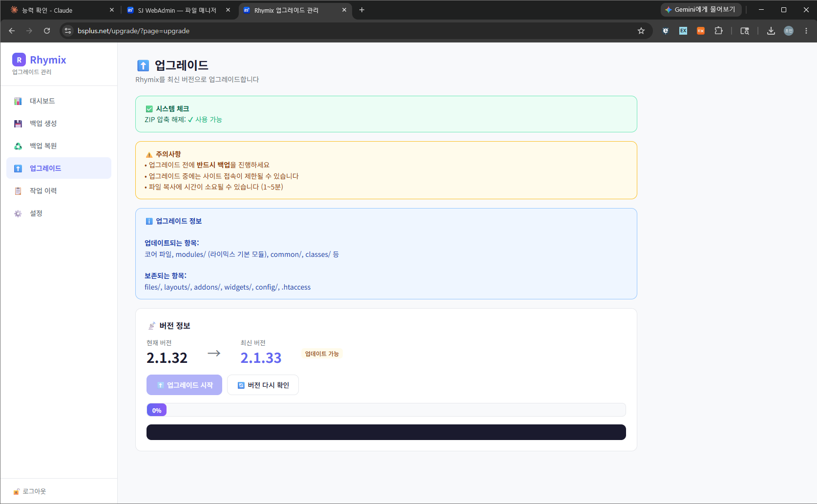Close the SJ WebAdmin tab
The image size is (817, 504).
pyautogui.click(x=228, y=10)
